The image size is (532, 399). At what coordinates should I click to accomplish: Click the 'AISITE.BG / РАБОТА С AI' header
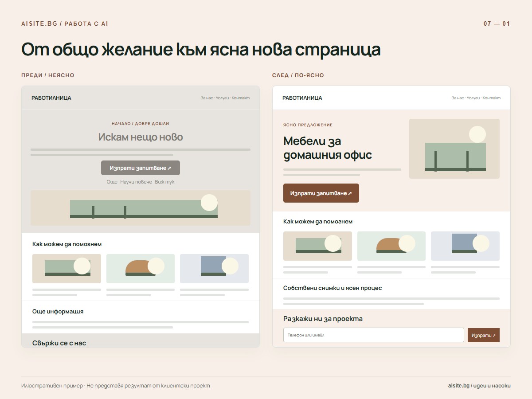pyautogui.click(x=65, y=23)
